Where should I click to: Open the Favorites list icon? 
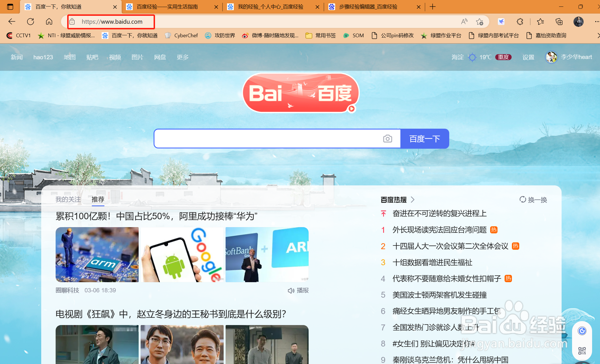click(x=540, y=21)
